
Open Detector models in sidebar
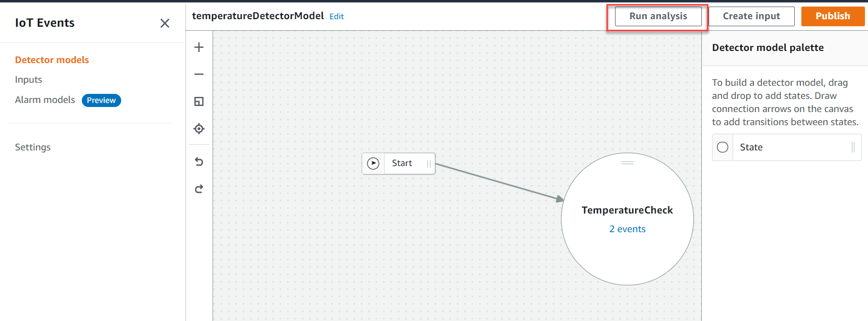52,60
